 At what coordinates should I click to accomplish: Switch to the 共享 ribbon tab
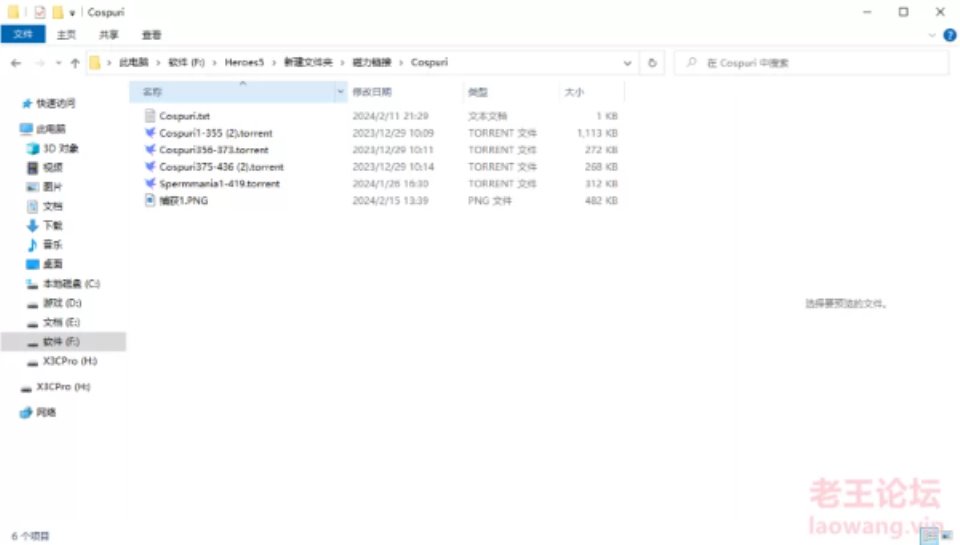pos(109,35)
